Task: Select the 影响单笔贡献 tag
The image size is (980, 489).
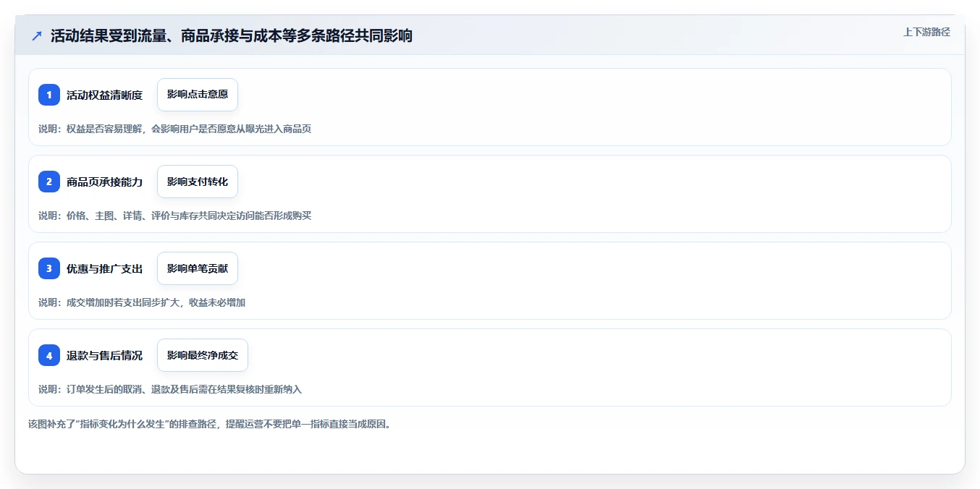Action: (198, 268)
